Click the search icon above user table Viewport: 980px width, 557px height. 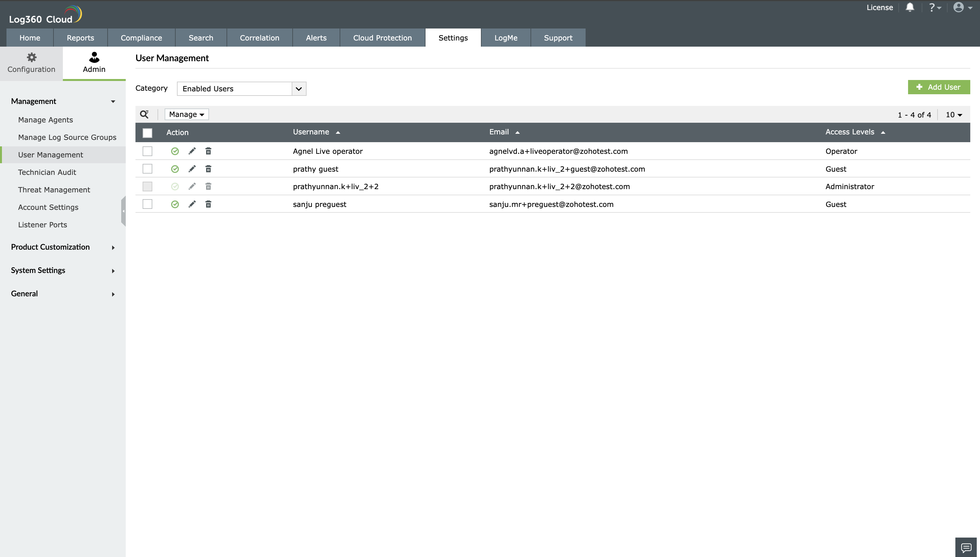point(144,114)
